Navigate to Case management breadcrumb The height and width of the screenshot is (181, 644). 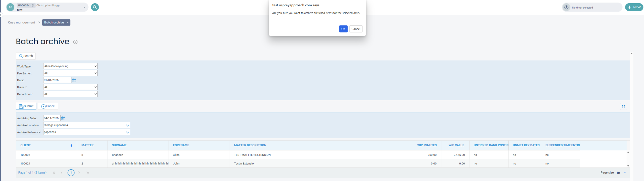(22, 22)
